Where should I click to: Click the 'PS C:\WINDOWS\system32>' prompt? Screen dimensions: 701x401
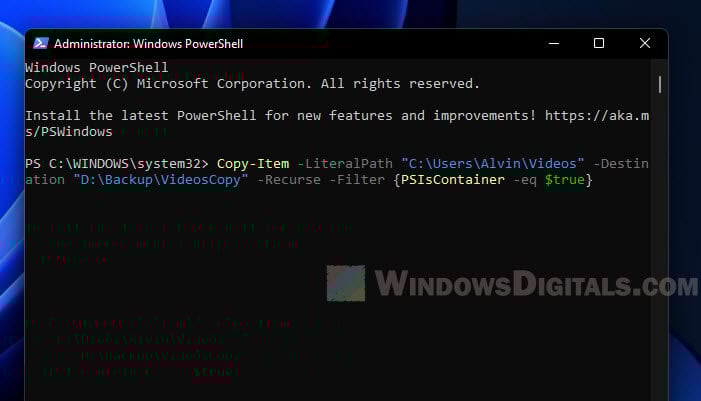point(117,164)
